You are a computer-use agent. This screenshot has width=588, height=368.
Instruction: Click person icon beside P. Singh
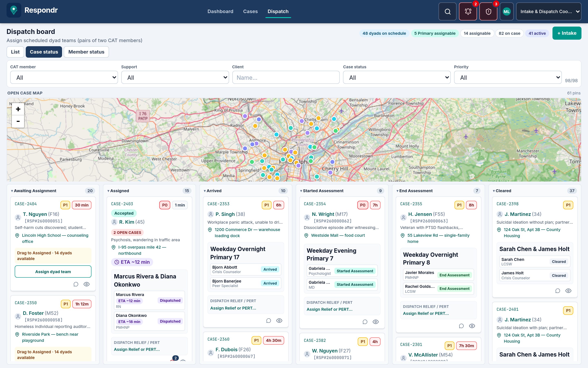pyautogui.click(x=211, y=214)
